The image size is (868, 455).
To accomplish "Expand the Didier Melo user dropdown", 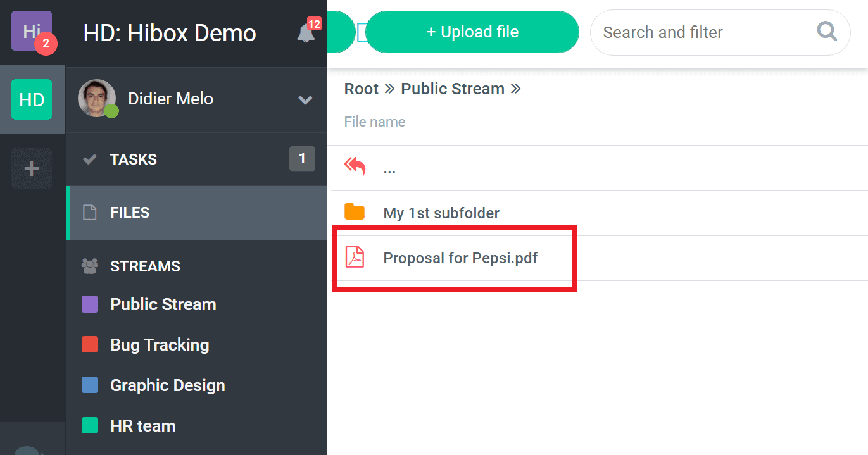I will coord(305,100).
